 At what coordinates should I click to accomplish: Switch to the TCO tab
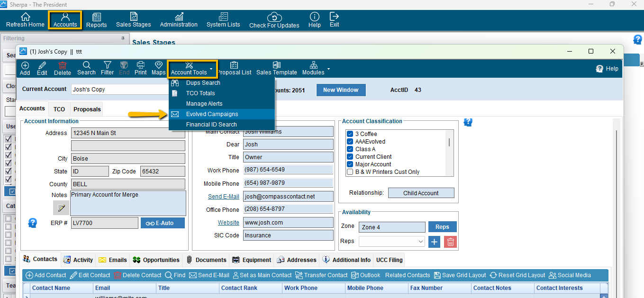pos(59,109)
